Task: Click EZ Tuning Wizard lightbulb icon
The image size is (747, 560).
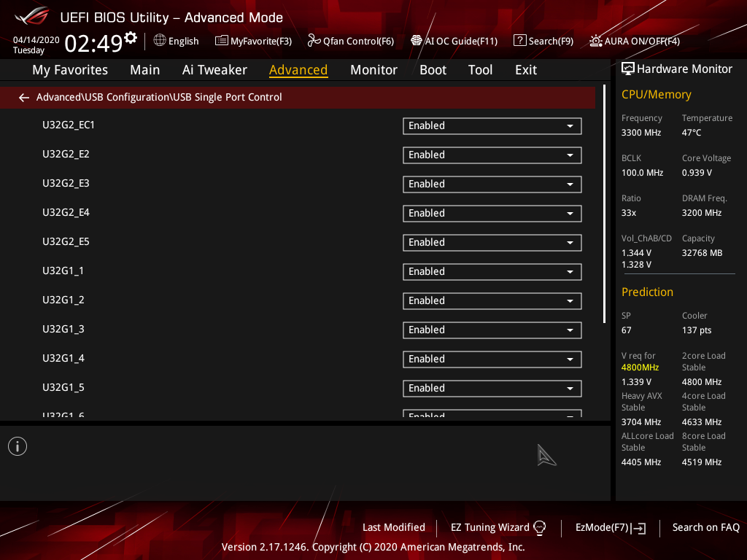Action: (539, 528)
